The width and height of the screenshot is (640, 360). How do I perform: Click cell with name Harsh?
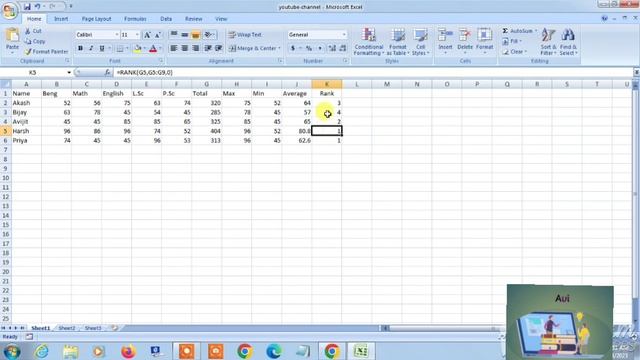click(x=26, y=131)
